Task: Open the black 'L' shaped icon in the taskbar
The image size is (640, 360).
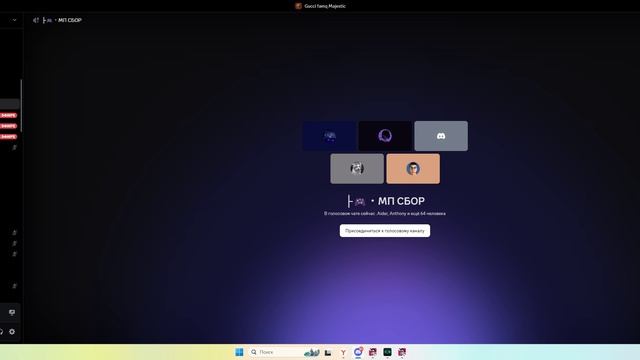Action: pos(328,352)
